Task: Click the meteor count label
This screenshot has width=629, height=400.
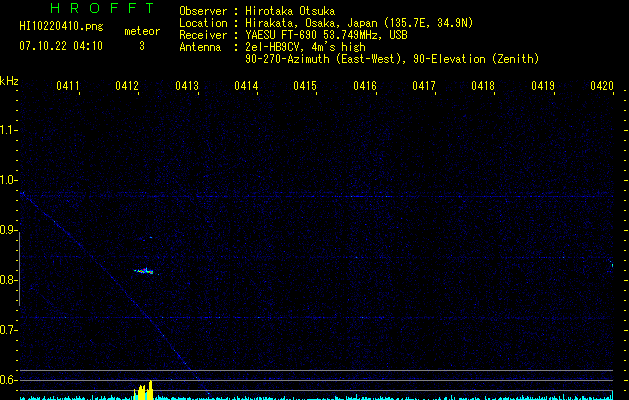Action: [x=142, y=31]
